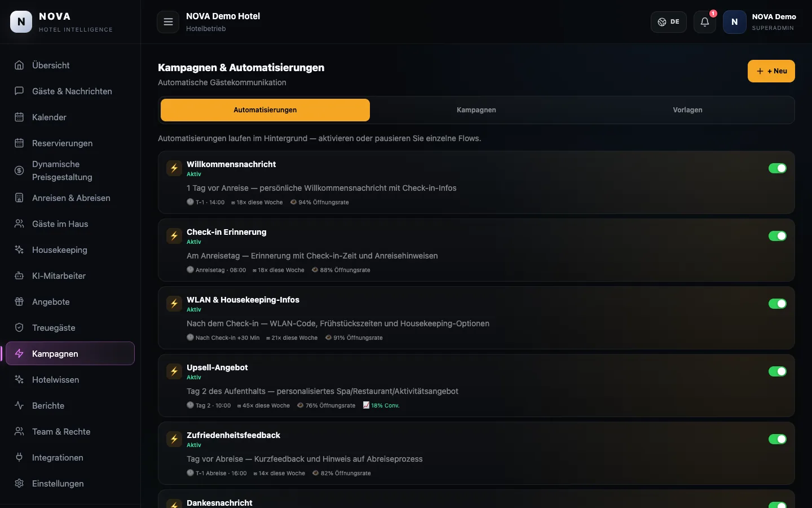Select the Automatisierungen tab

(x=265, y=110)
